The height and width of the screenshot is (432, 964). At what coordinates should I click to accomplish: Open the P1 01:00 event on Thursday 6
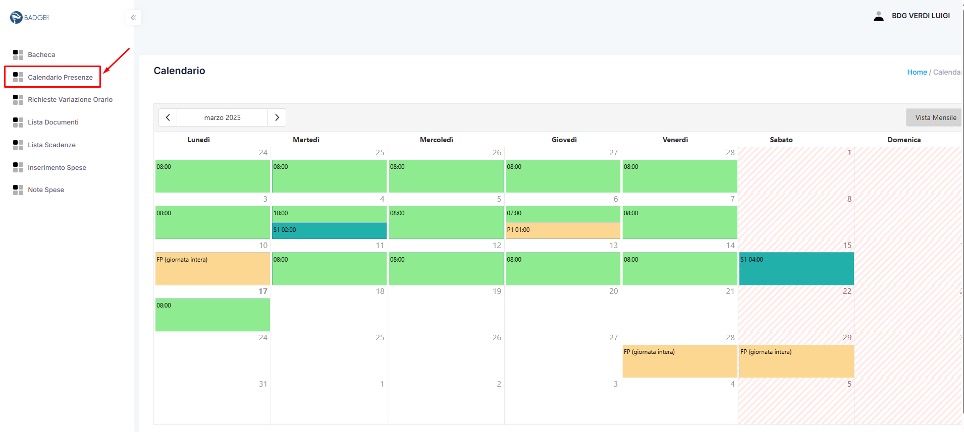[562, 230]
